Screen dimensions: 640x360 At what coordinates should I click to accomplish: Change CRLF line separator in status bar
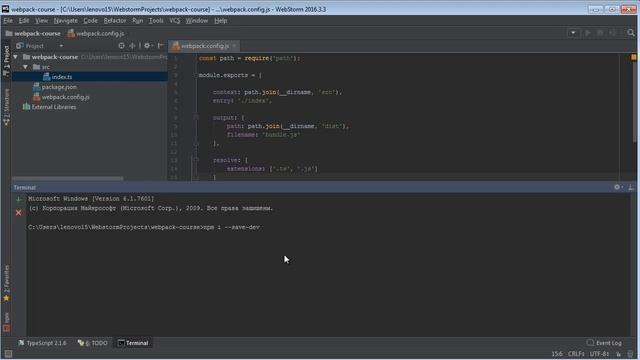(x=576, y=354)
